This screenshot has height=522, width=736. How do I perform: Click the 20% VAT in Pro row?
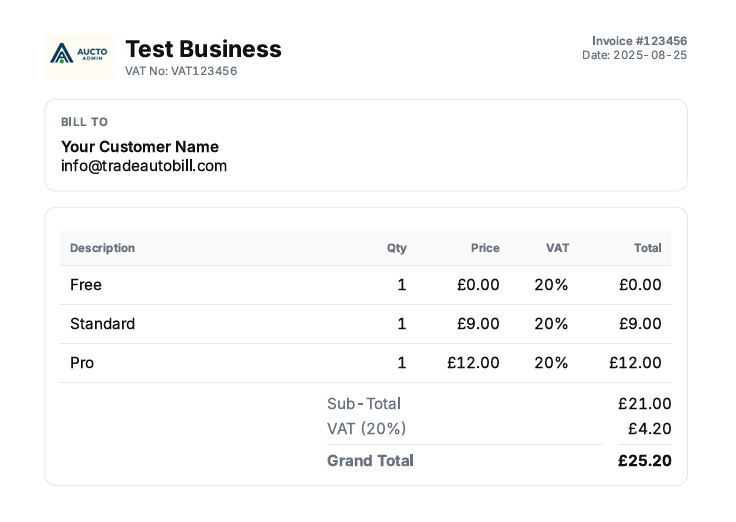(552, 362)
